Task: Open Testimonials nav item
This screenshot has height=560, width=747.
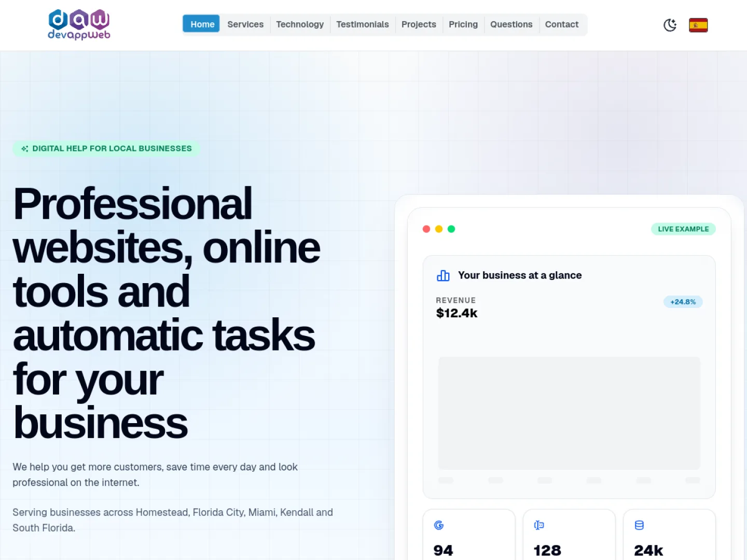Action: [363, 24]
